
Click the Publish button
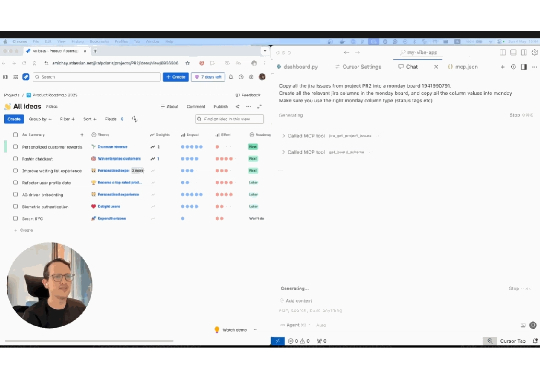[221, 106]
